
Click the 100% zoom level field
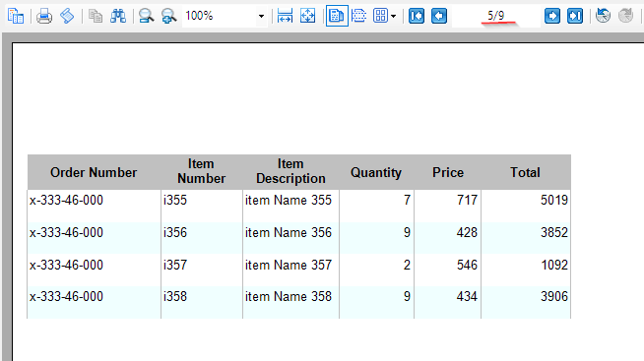click(x=220, y=16)
